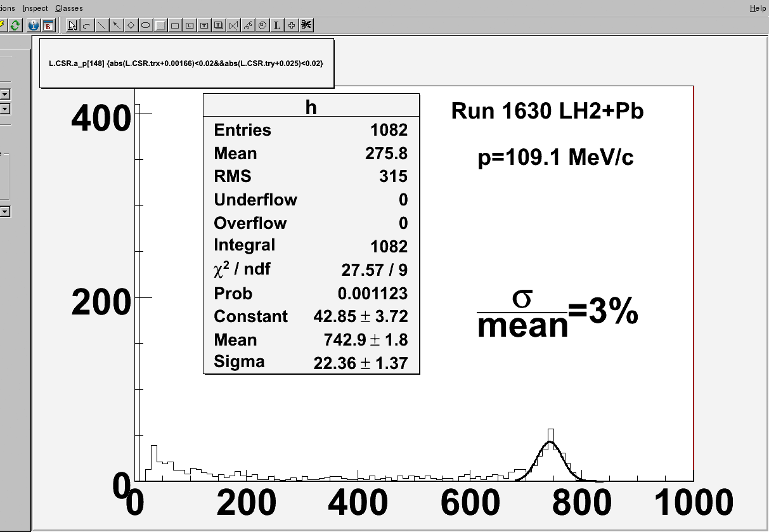Select the Diamond shape tool
The height and width of the screenshot is (532, 769).
click(131, 25)
